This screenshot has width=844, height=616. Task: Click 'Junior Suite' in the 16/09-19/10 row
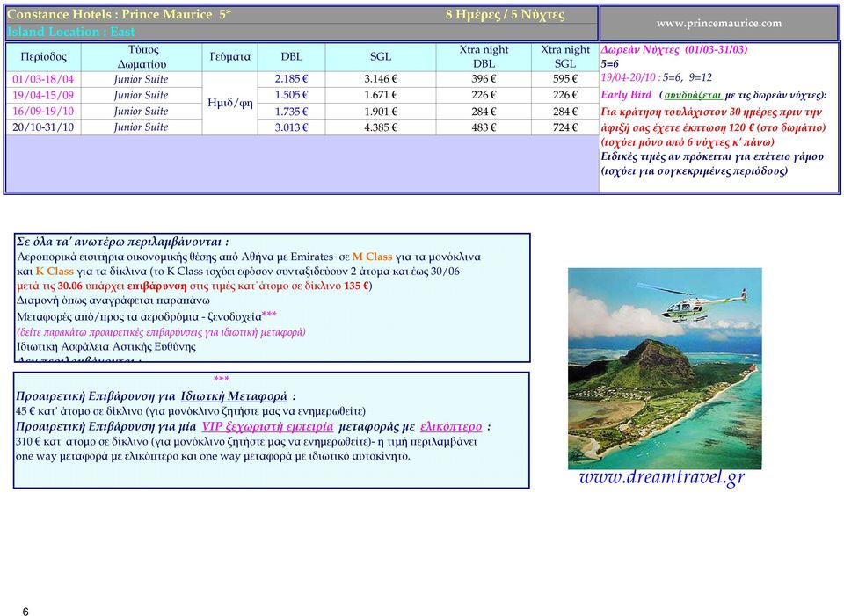[x=141, y=112]
